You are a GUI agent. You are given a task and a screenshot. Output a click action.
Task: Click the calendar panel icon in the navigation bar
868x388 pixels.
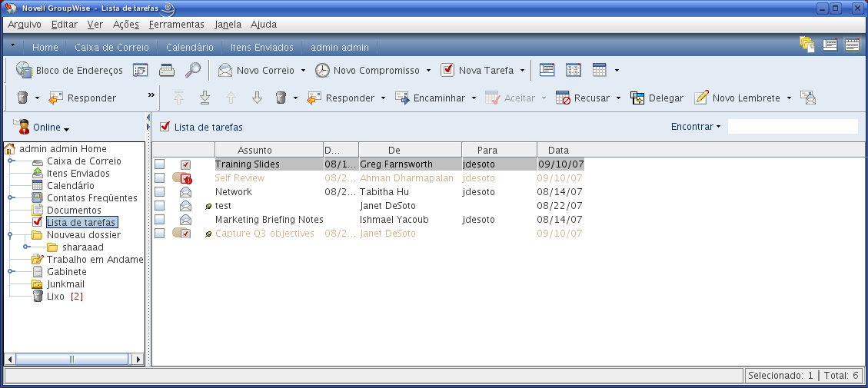pos(852,45)
